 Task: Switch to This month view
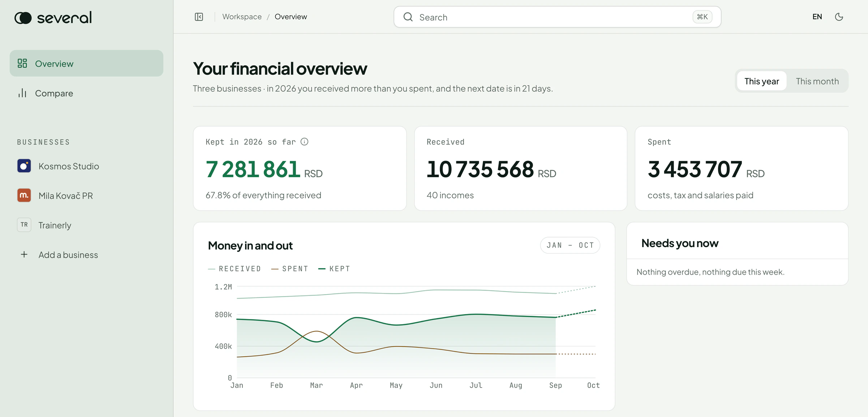(817, 81)
